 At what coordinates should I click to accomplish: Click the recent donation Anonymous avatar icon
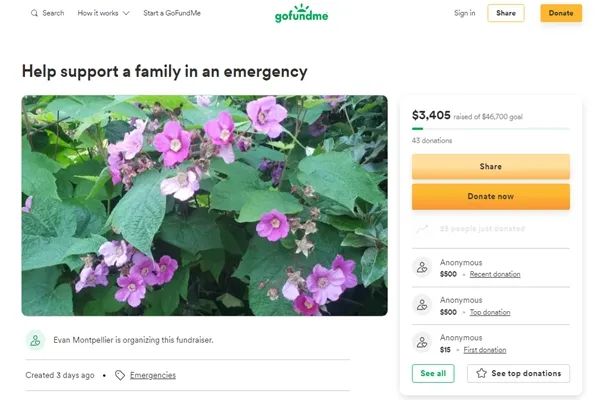pyautogui.click(x=422, y=267)
